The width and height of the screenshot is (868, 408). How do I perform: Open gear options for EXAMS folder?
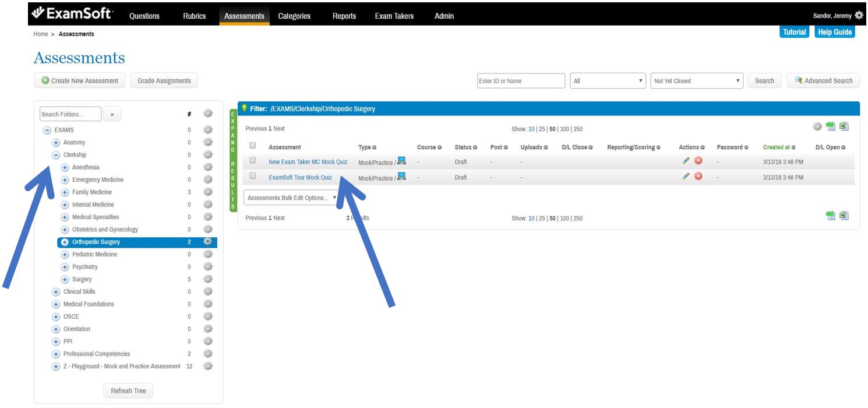tap(208, 129)
